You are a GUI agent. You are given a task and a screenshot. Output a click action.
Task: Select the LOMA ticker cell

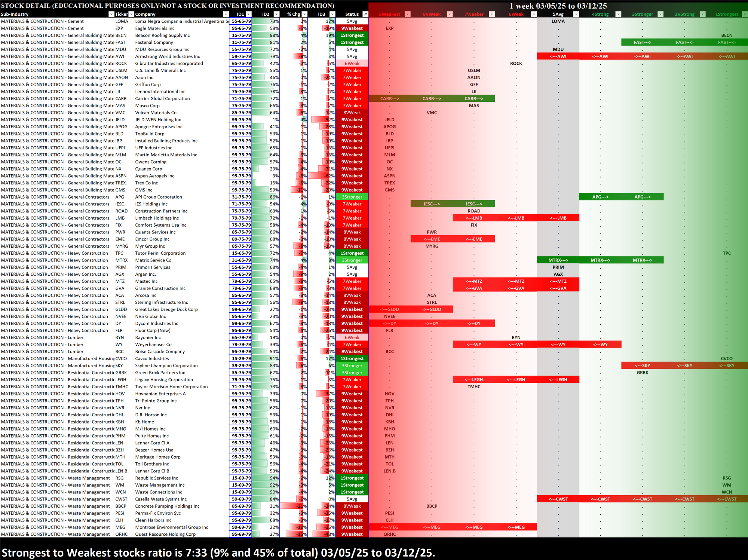point(122,21)
